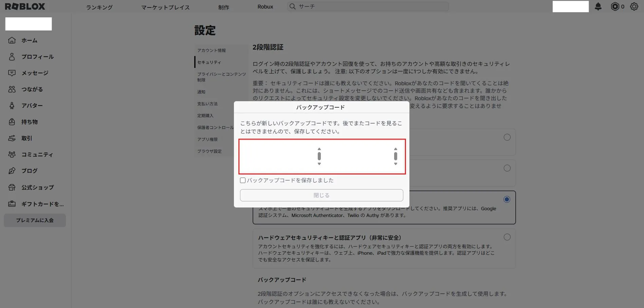Select the second 2-step verification radio option

[x=507, y=168]
